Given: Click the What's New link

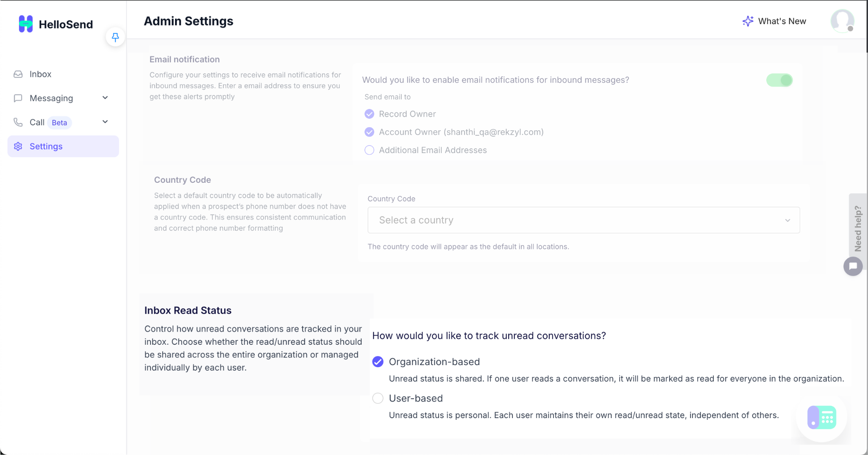Looking at the screenshot, I should click(774, 21).
